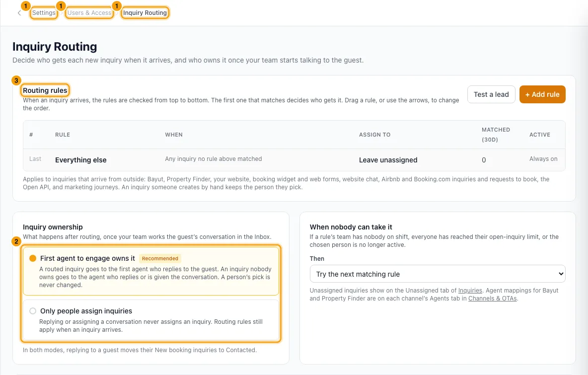Image resolution: width=588 pixels, height=375 pixels.
Task: Click 'Any inquiry no rule above matched'
Action: [x=214, y=159]
